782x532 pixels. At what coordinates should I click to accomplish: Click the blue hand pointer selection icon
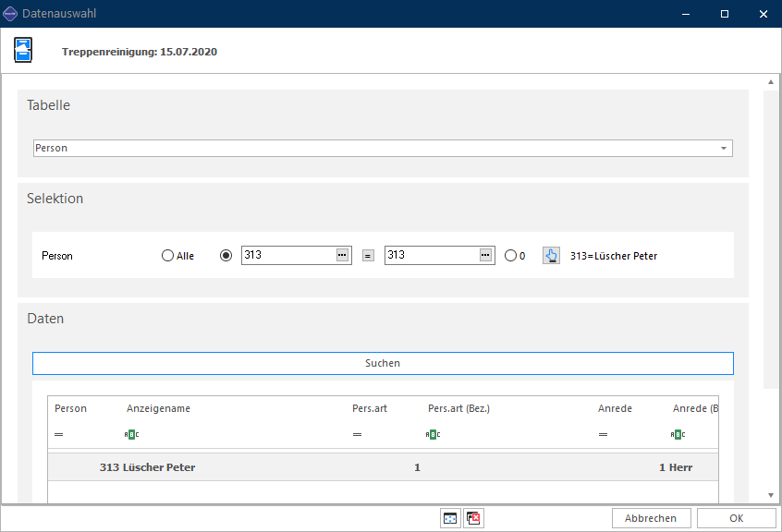coord(551,256)
